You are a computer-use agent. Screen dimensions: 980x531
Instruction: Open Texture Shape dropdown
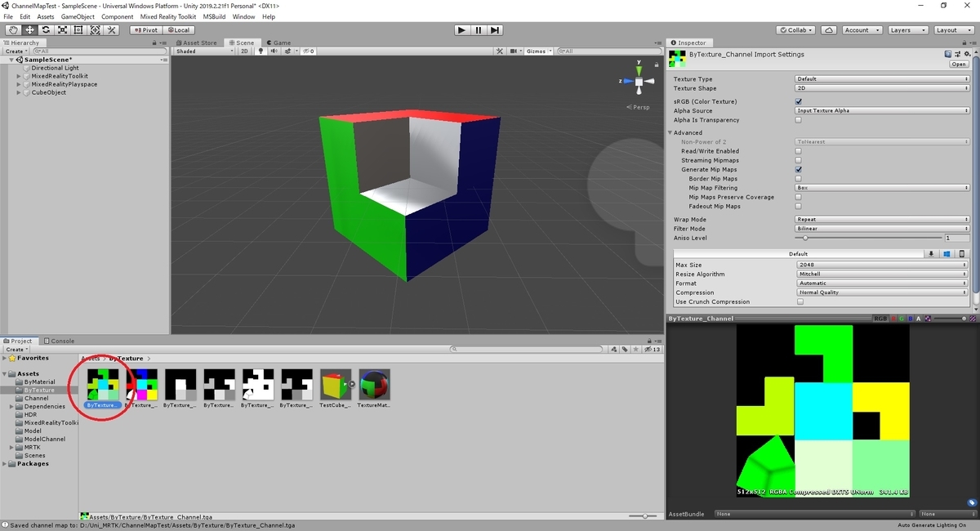(x=882, y=88)
